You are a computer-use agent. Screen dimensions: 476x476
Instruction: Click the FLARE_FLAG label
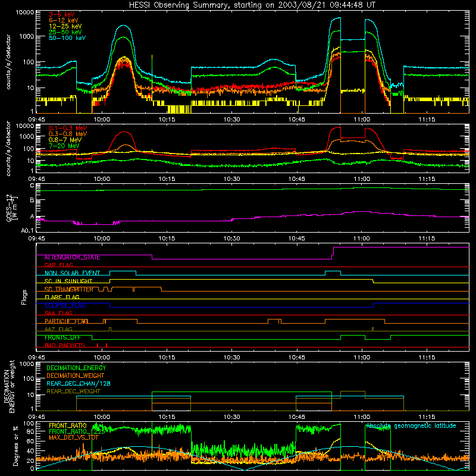pos(62,297)
